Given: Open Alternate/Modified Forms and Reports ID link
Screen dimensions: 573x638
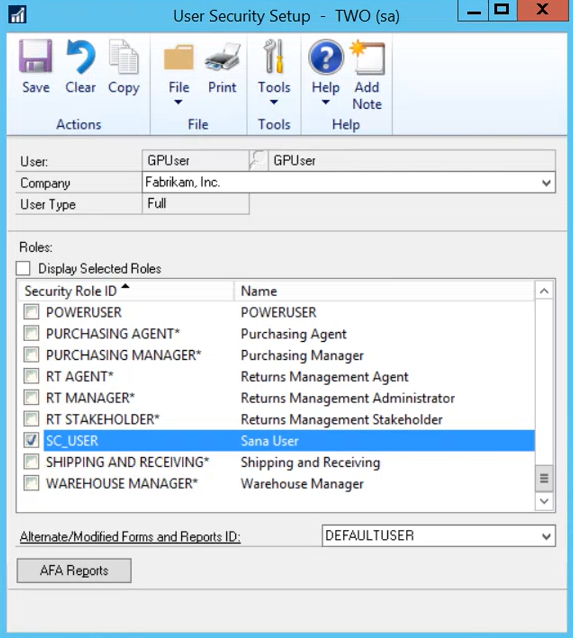Looking at the screenshot, I should pyautogui.click(x=130, y=537).
